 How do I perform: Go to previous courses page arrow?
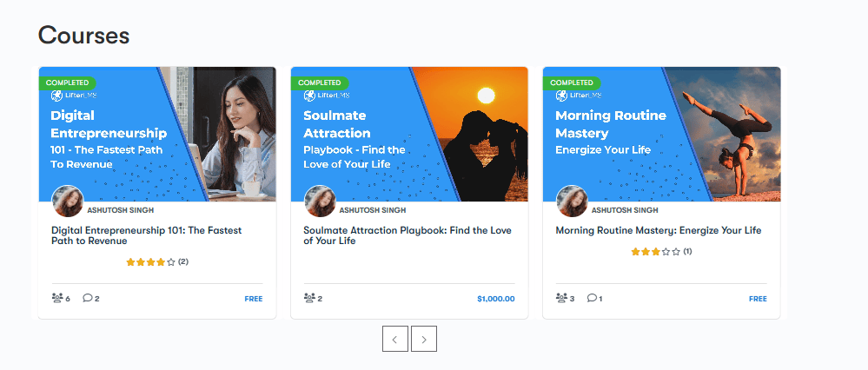[x=394, y=340]
